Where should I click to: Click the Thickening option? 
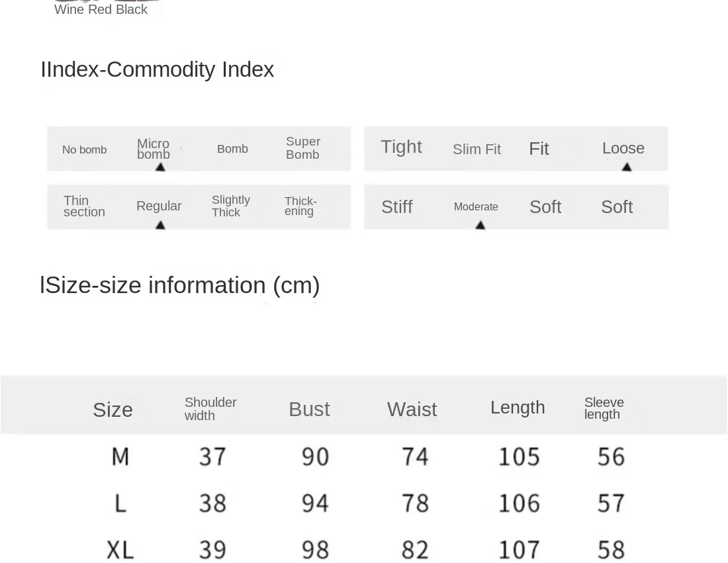[x=300, y=206]
